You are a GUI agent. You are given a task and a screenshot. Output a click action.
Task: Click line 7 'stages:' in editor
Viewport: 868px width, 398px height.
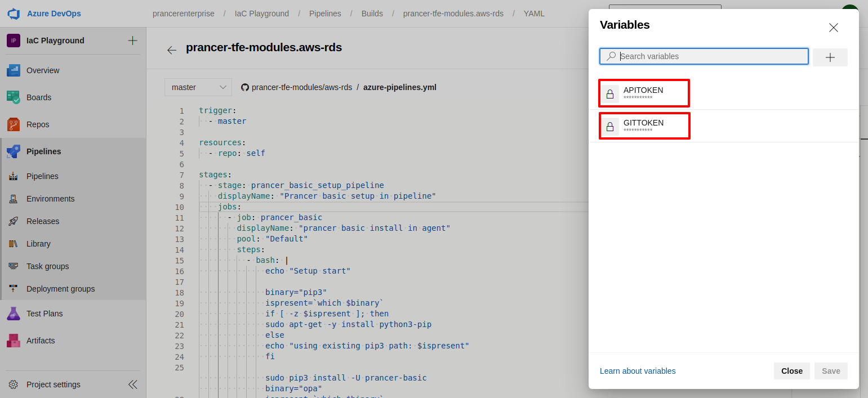215,175
